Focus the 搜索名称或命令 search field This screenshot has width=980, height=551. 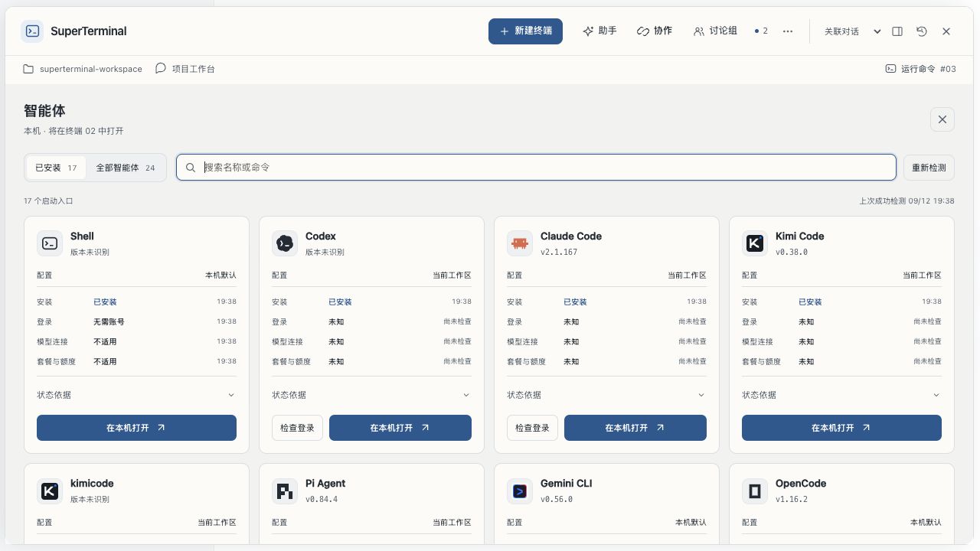click(x=536, y=168)
